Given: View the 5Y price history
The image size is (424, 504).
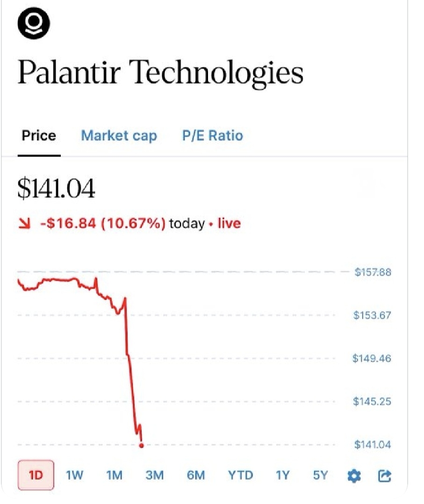Looking at the screenshot, I should (x=320, y=476).
